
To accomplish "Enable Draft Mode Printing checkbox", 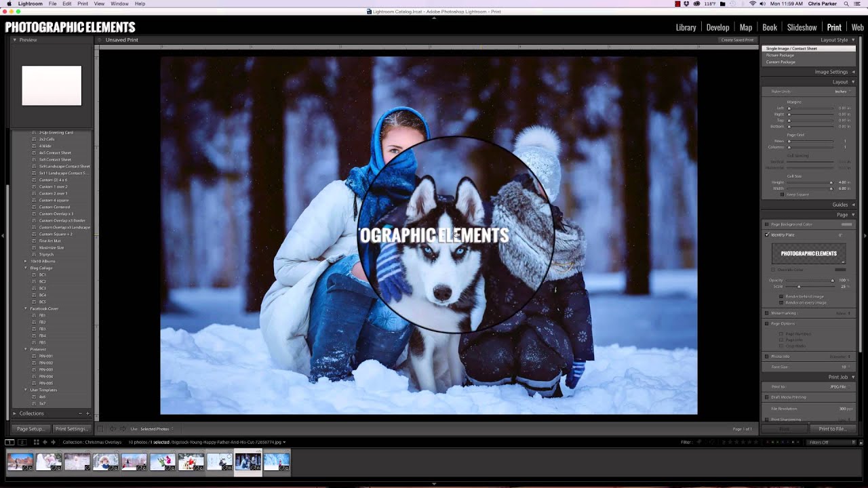I will point(767,397).
